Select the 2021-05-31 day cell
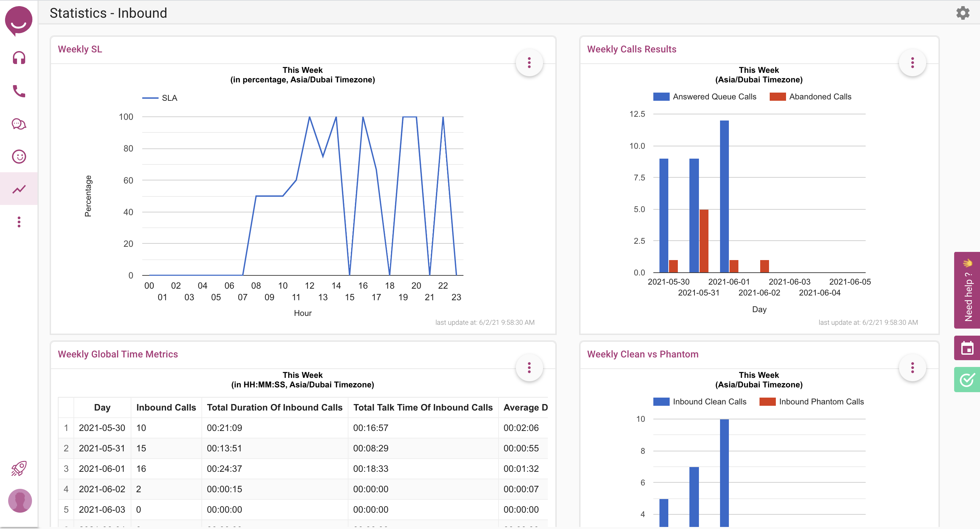 point(102,448)
